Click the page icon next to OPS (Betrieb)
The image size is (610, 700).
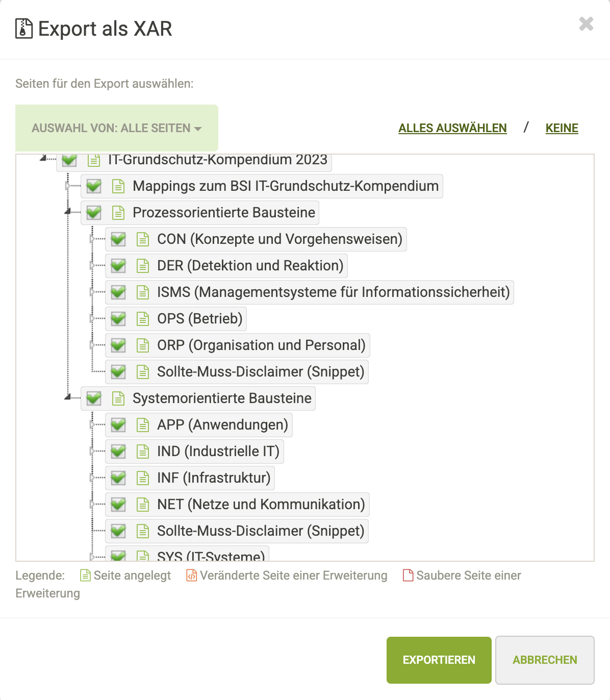tap(143, 319)
